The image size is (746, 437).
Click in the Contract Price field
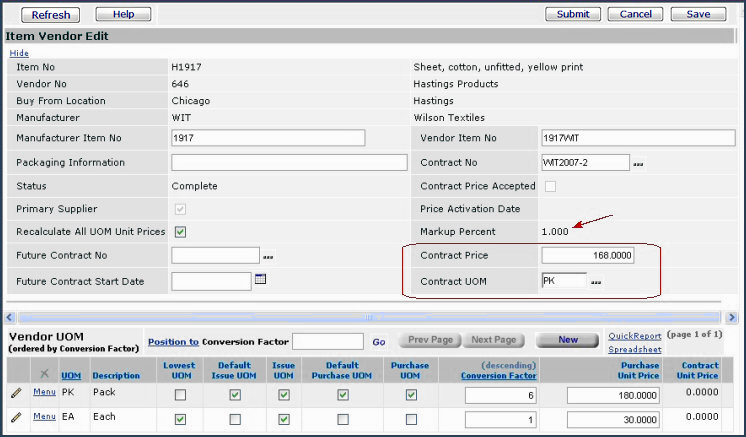(587, 256)
